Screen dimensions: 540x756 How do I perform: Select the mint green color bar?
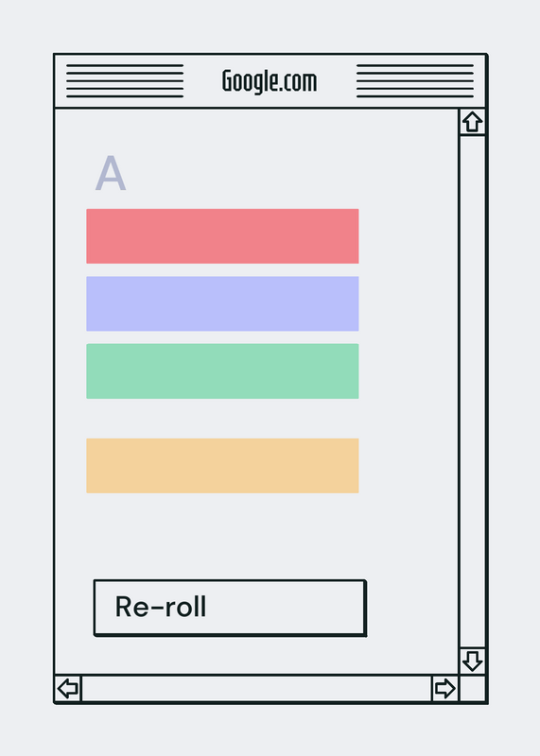click(222, 371)
